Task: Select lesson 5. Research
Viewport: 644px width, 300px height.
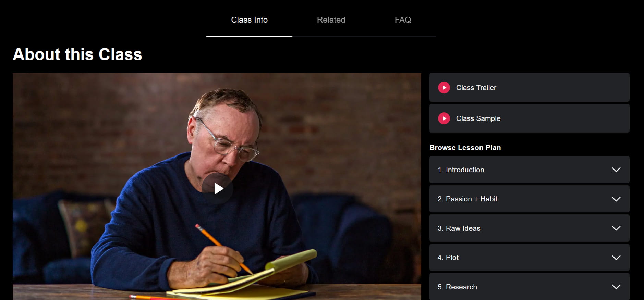Action: pos(529,287)
